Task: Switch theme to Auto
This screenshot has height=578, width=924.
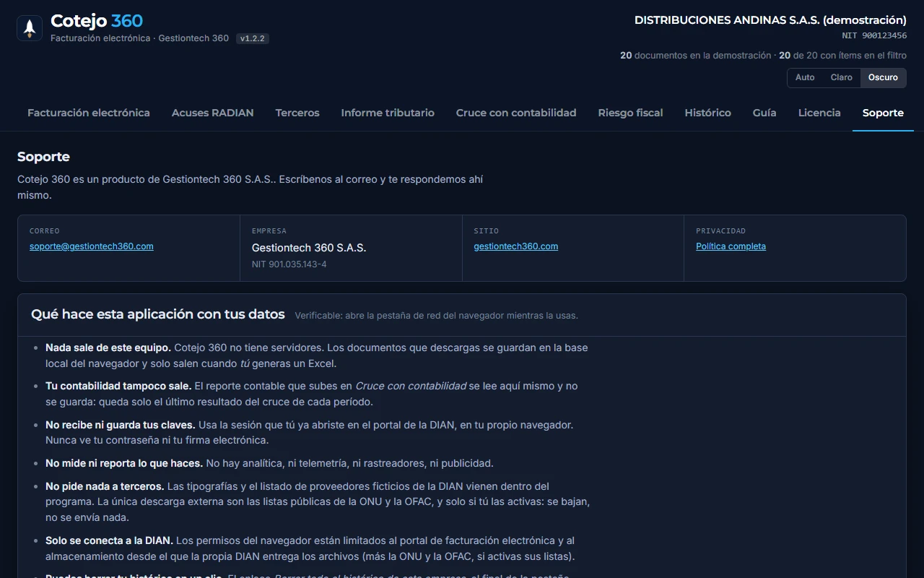Action: pos(805,77)
